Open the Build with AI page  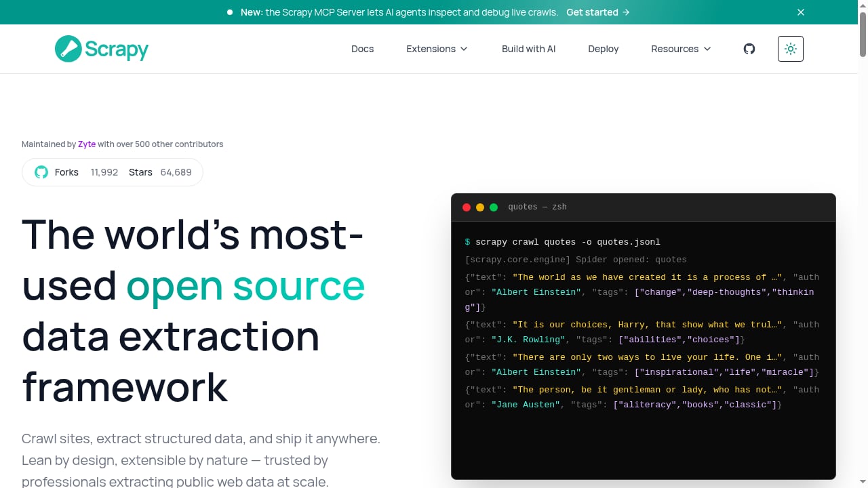(x=529, y=49)
